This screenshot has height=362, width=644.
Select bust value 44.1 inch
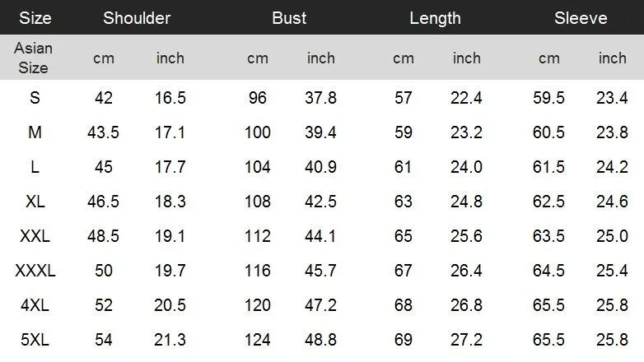pyautogui.click(x=321, y=236)
